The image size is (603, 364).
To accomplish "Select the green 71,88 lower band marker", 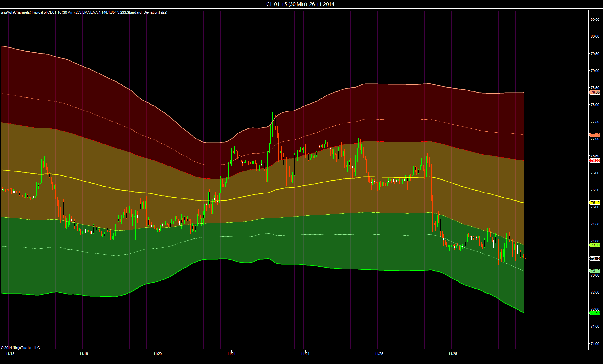I will pyautogui.click(x=595, y=313).
